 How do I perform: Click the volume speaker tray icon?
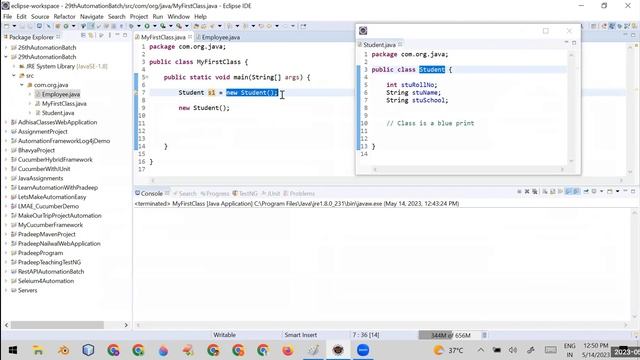(513, 350)
